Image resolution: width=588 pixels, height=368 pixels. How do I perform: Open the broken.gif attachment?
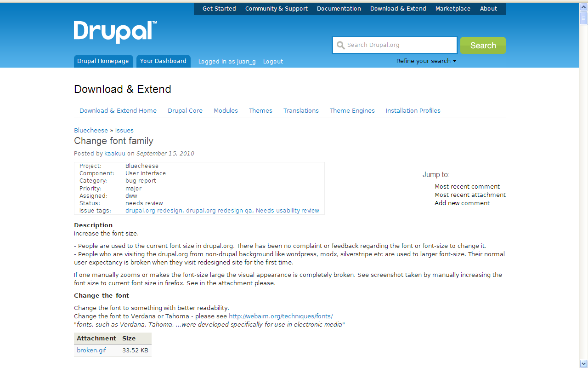click(x=91, y=351)
